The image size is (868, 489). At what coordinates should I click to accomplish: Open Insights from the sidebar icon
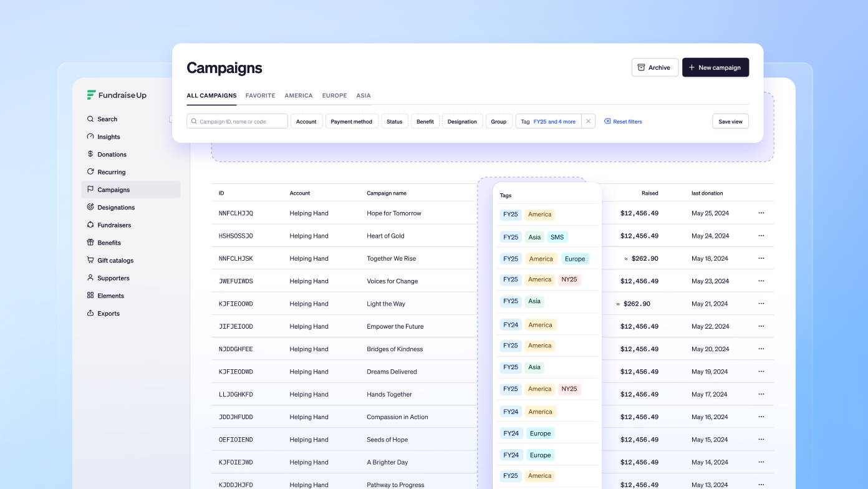[90, 137]
